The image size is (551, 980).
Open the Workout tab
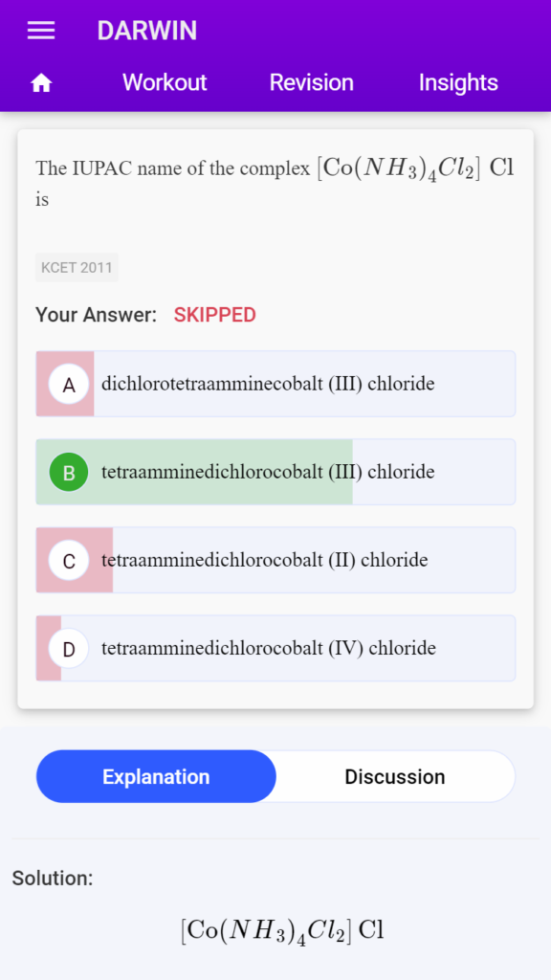(165, 82)
